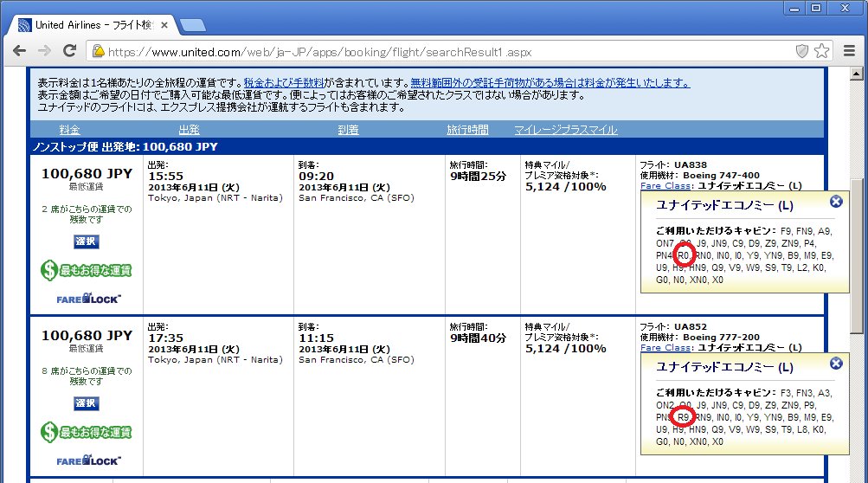Click the browser forward arrow
Image resolution: width=868 pixels, height=483 pixels.
click(x=44, y=51)
